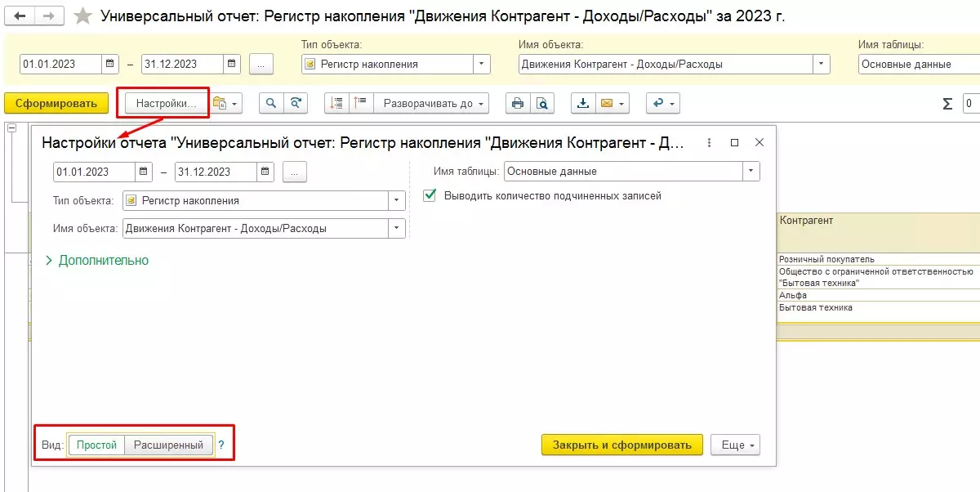Open Разворачивать до dropdown
This screenshot has height=492, width=980.
[x=431, y=103]
